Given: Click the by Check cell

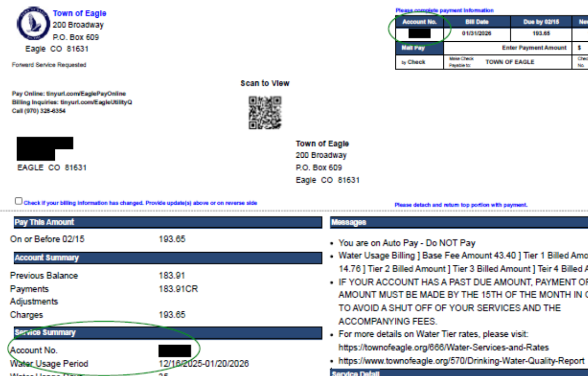Looking at the screenshot, I should point(420,62).
